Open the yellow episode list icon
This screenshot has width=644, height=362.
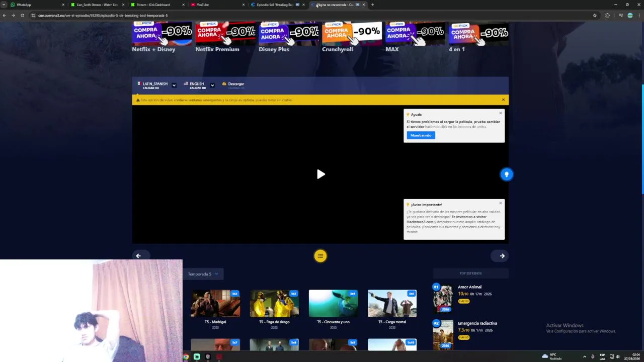[x=320, y=256]
